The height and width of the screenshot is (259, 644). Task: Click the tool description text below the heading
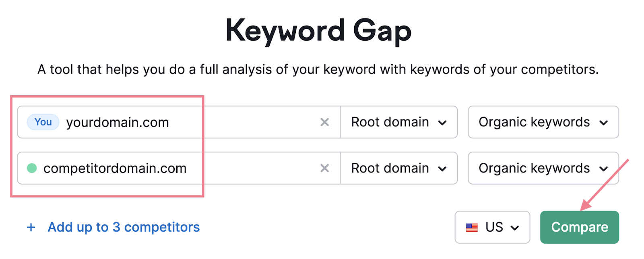pos(318,69)
